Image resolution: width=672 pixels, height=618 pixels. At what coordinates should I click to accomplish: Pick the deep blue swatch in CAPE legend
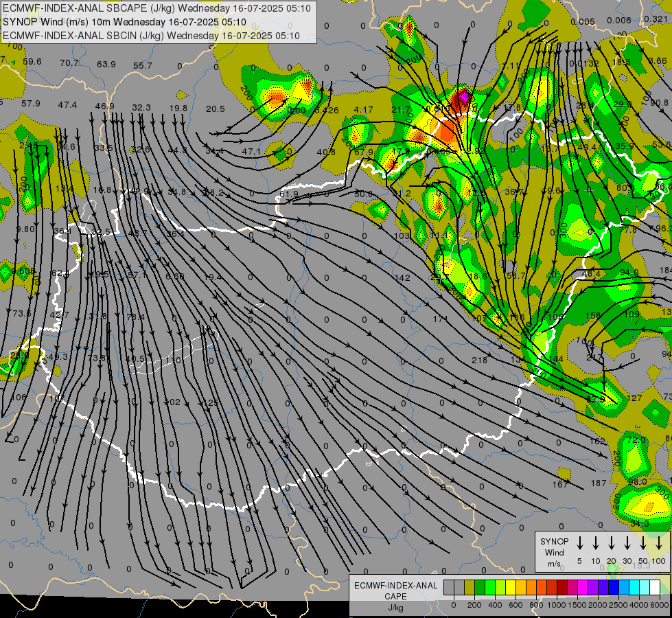[x=614, y=588]
